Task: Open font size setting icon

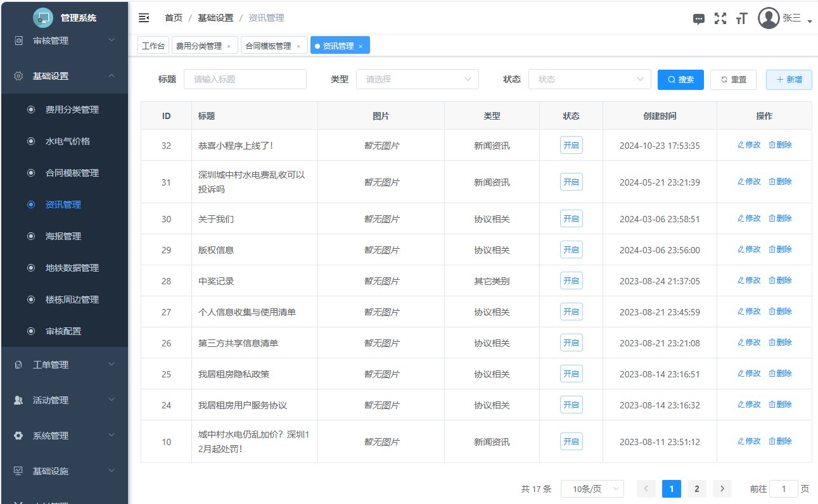Action: [x=741, y=19]
